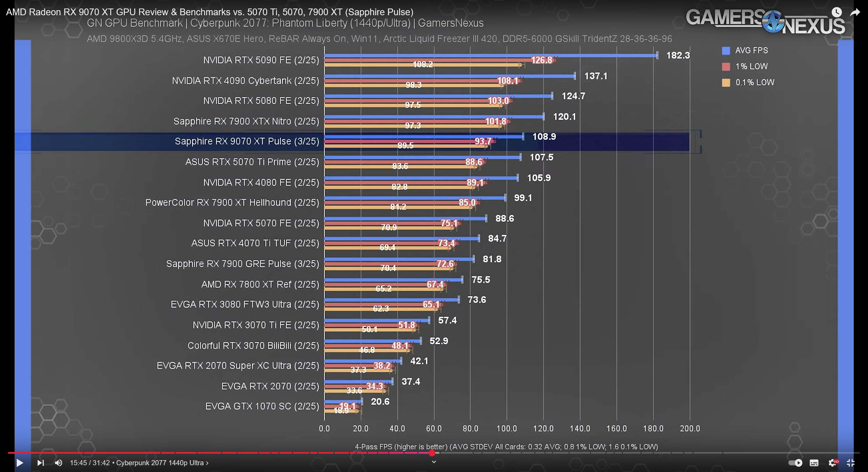
Task: Click the AVG FPS legend text
Action: coord(752,51)
